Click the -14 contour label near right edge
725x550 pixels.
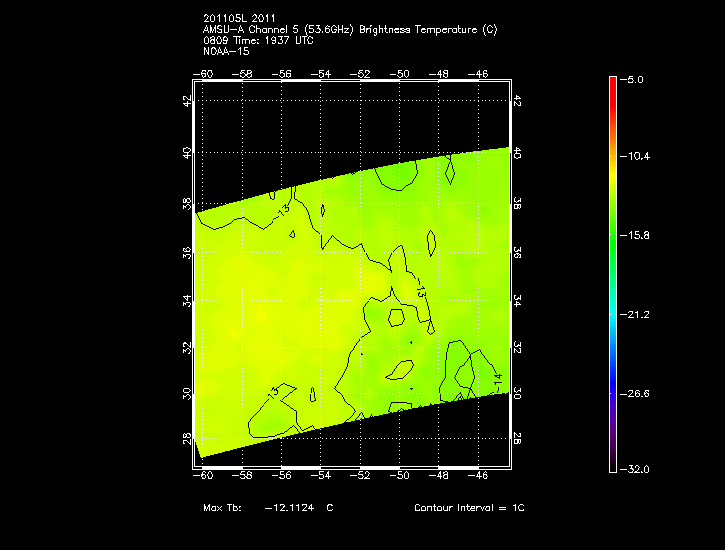(497, 379)
